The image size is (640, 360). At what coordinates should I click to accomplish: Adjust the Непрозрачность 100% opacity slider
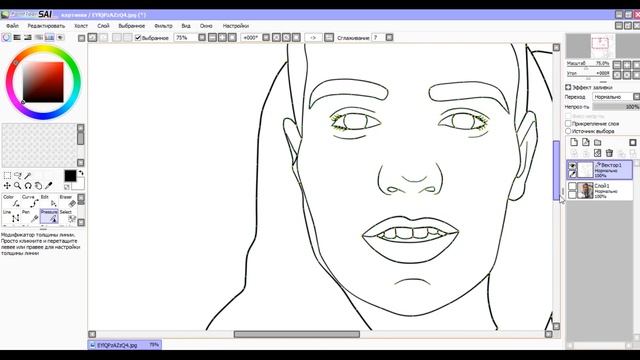click(x=616, y=107)
